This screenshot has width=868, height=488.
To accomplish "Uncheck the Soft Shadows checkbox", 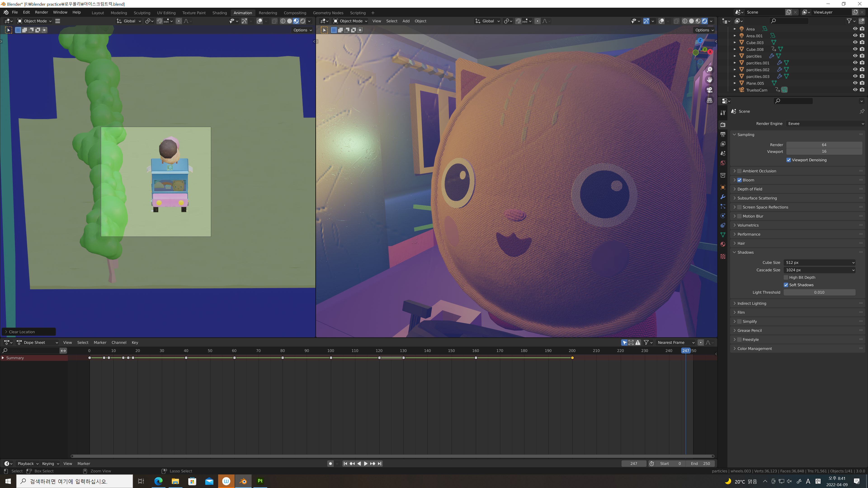I will [786, 285].
